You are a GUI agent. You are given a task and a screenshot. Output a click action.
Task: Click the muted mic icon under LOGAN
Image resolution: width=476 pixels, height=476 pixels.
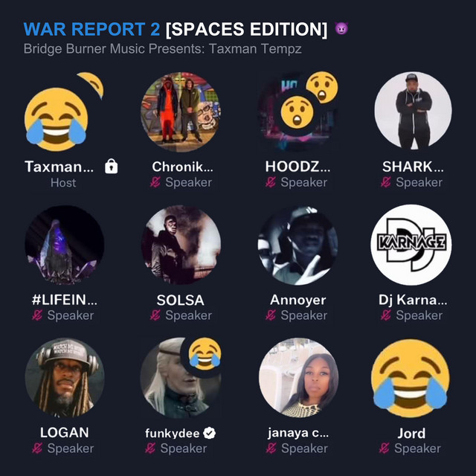click(x=37, y=448)
